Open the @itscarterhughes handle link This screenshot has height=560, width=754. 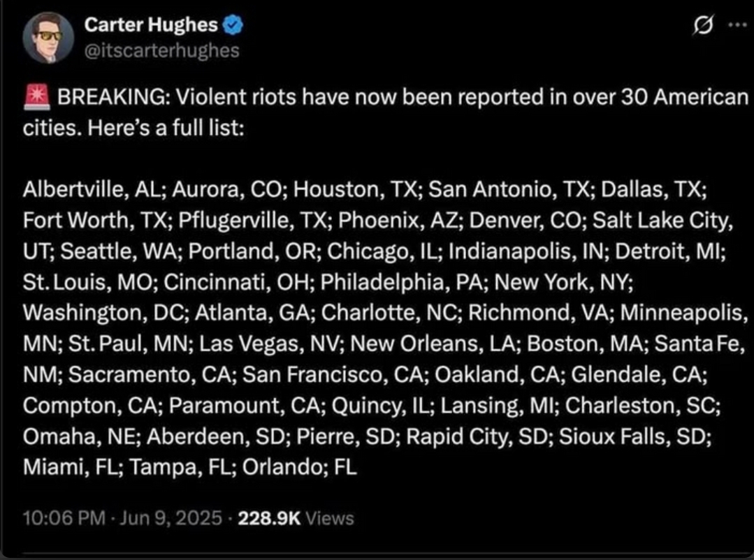coord(161,50)
